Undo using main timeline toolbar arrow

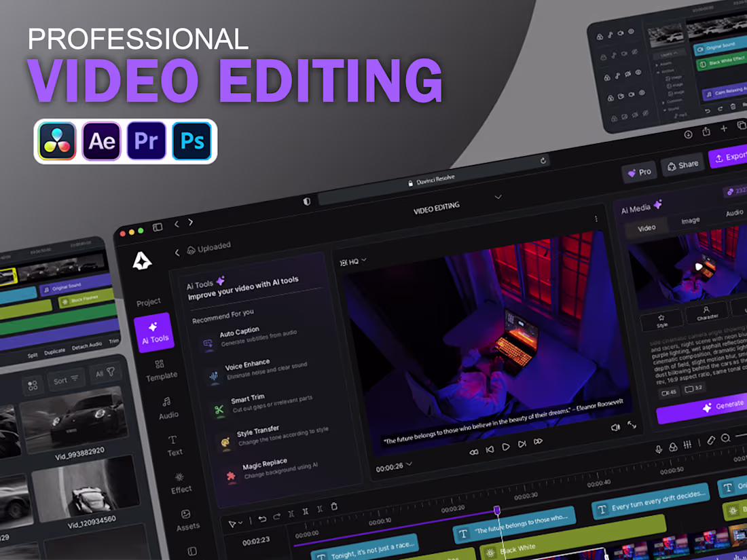[262, 519]
